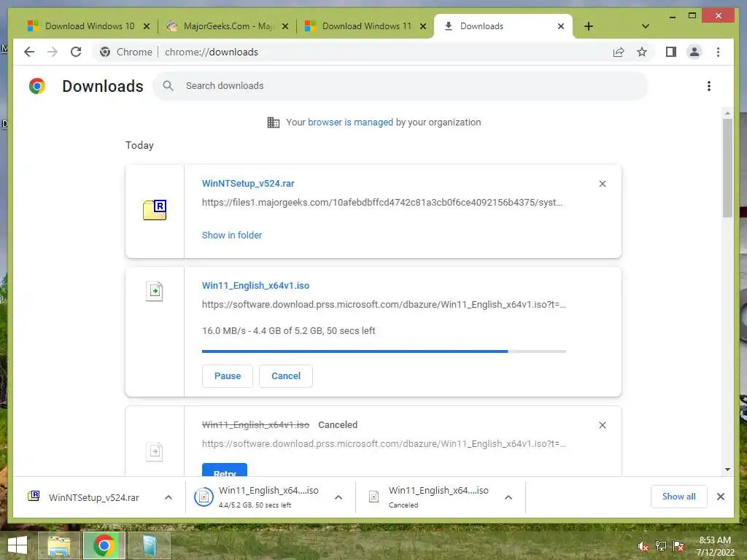Viewport: 747px width, 560px height.
Task: Bookmark this page with the star icon
Action: tap(642, 52)
